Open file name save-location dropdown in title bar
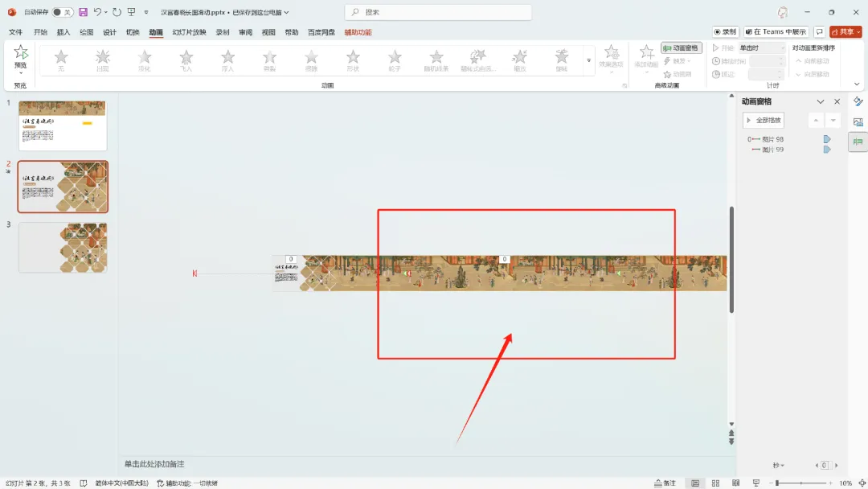Screen dimensions: 868x489 pyautogui.click(x=286, y=12)
